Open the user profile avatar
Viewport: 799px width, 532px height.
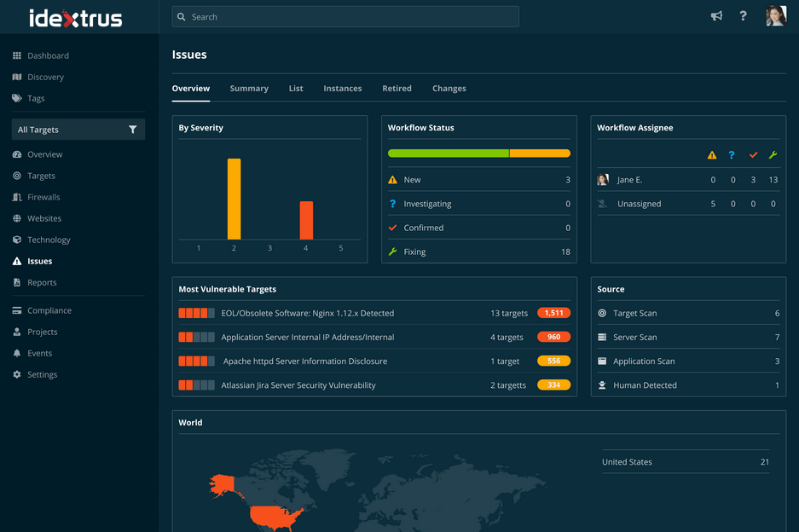click(x=775, y=16)
